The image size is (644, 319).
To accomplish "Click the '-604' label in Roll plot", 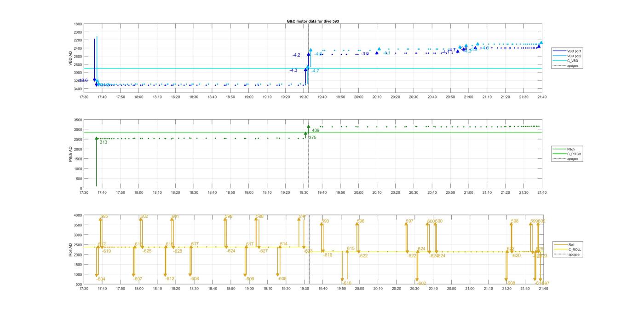I will [101, 279].
